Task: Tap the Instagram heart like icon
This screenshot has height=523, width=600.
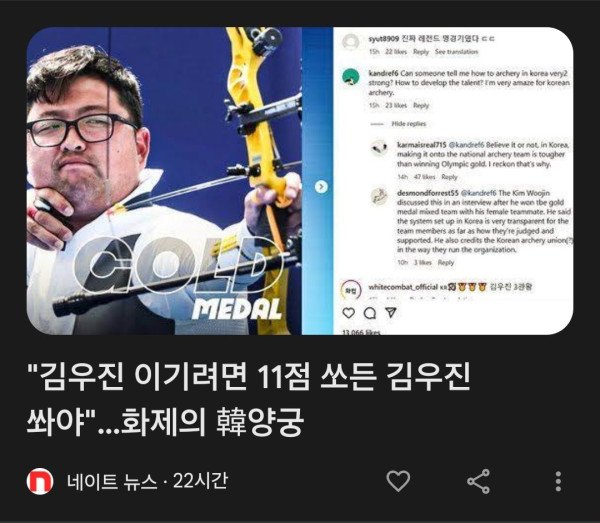Action: click(348, 313)
